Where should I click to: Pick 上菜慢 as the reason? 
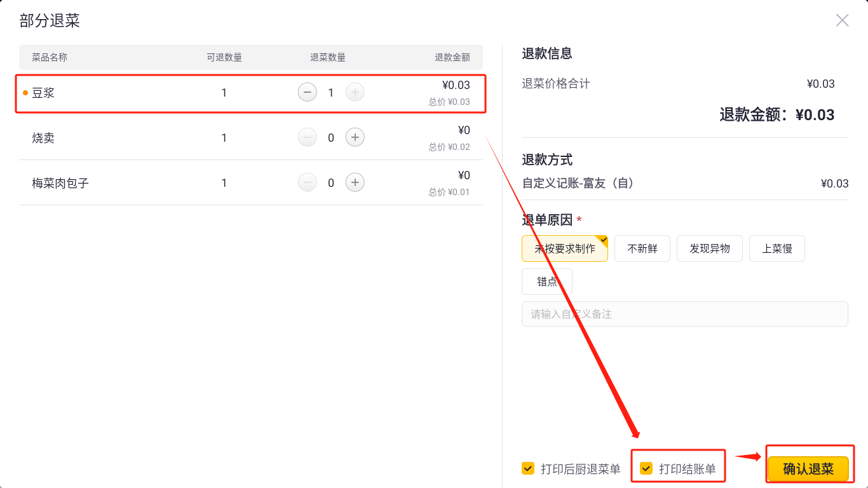point(776,248)
